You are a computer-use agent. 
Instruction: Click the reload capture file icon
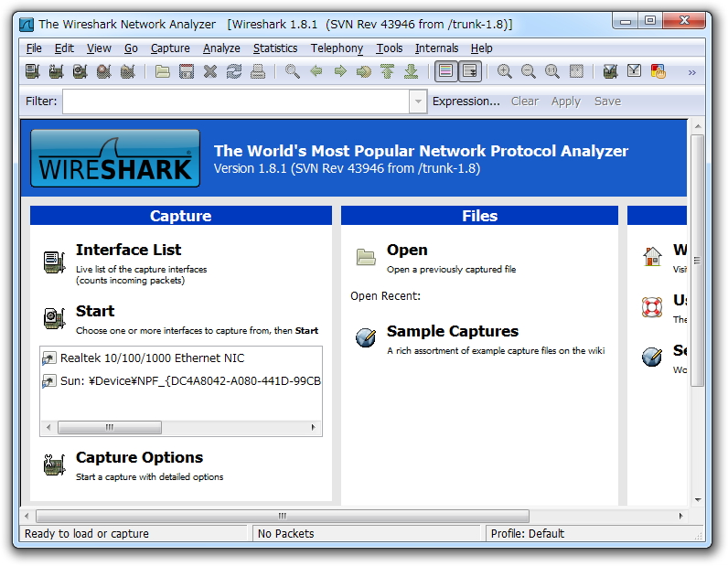234,71
